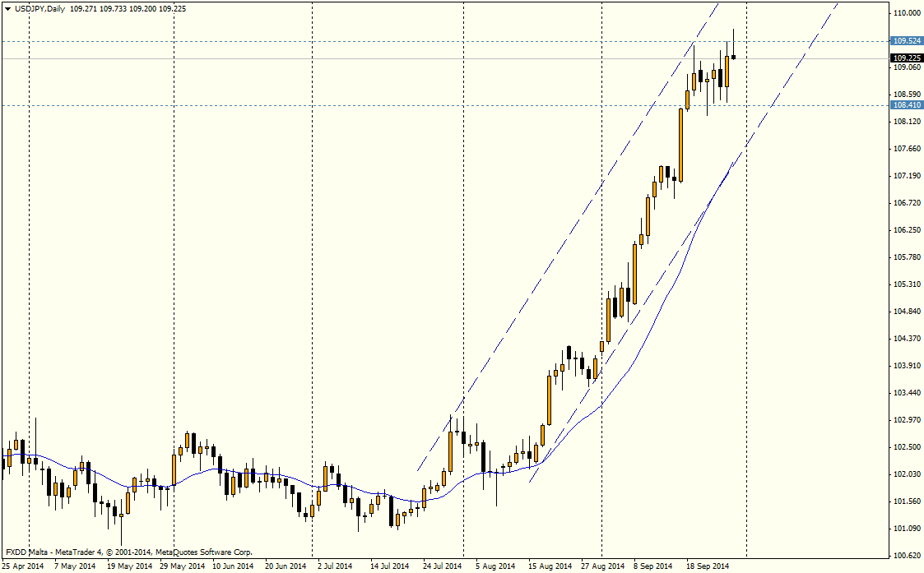This screenshot has height=573, width=924.
Task: Click the 107.190 price scale label
Action: pos(907,176)
